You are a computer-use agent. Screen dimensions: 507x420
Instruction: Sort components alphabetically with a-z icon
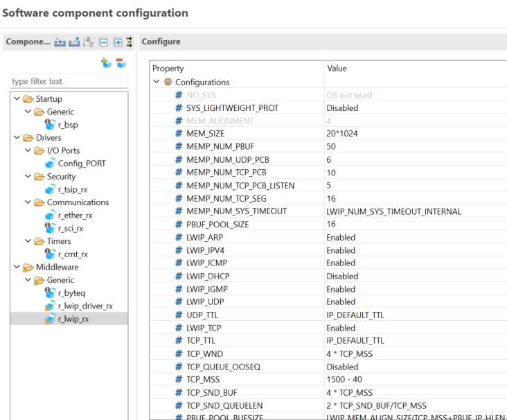(x=89, y=42)
